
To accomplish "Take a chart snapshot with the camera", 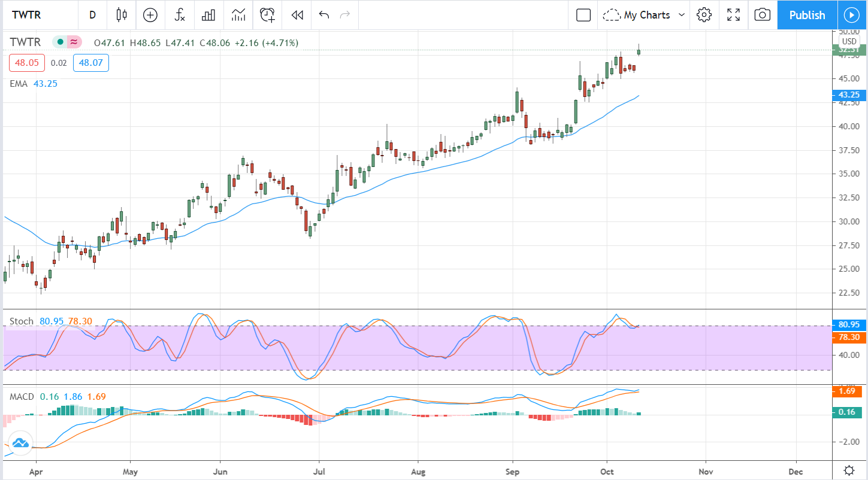I will [762, 15].
